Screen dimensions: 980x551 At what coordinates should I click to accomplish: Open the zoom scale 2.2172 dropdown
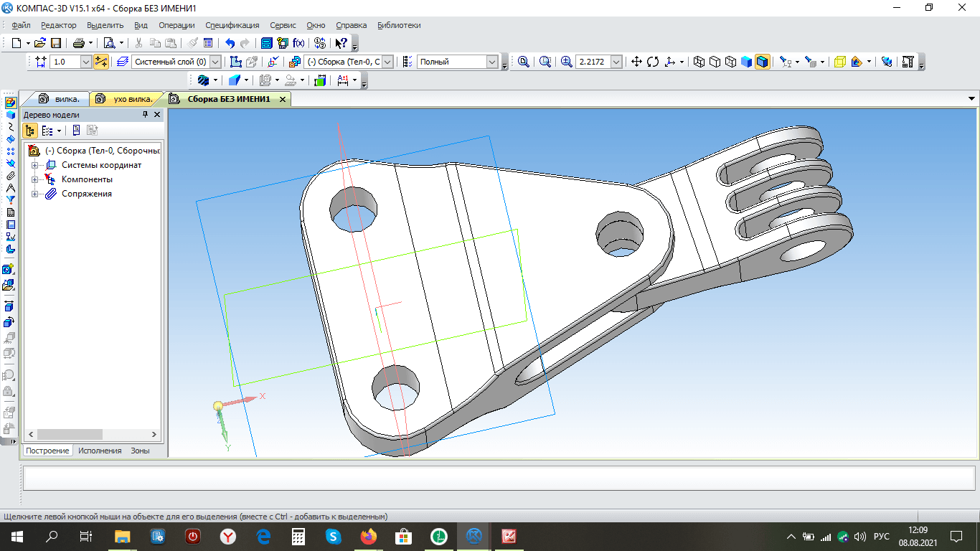(x=616, y=62)
